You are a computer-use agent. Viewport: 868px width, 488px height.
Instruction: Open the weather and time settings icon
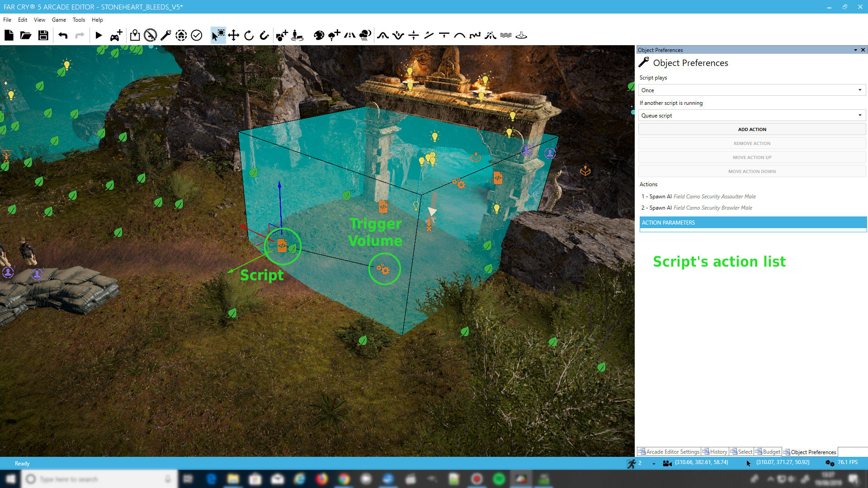coord(365,35)
